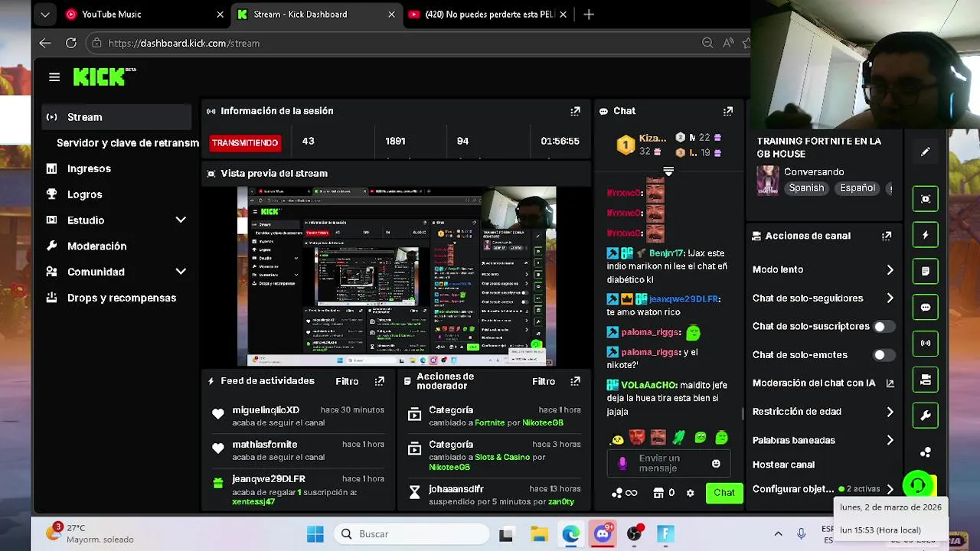Click the Fortnite category link

click(490, 422)
